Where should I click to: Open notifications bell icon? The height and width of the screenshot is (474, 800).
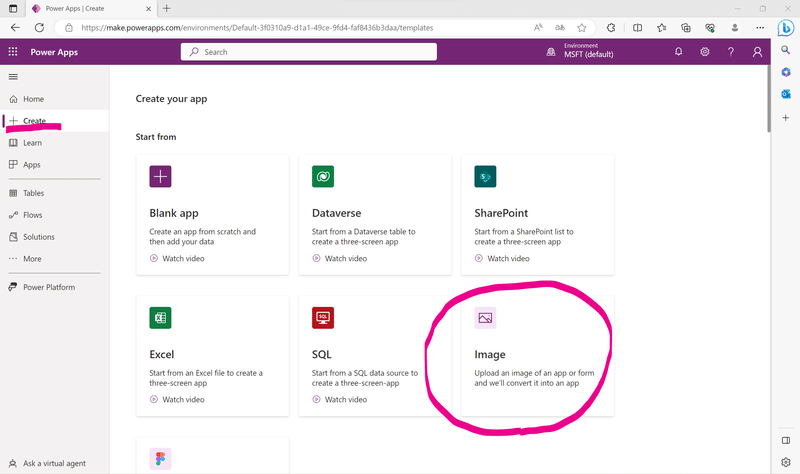pyautogui.click(x=679, y=52)
